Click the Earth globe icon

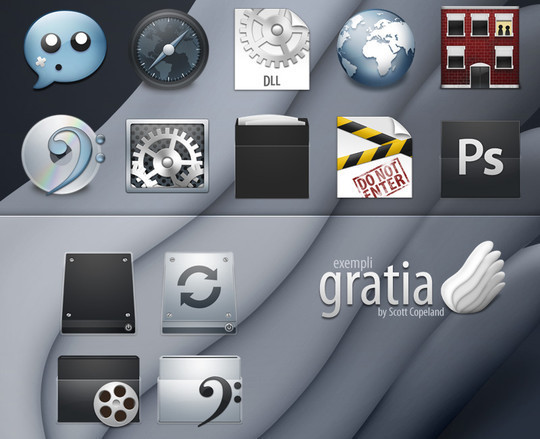click(375, 48)
